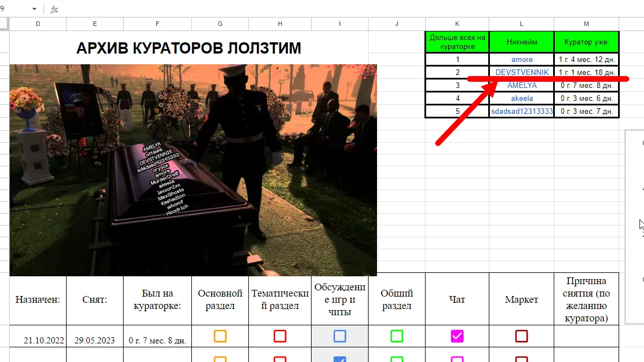Select column L header
The height and width of the screenshot is (362, 644).
[522, 24]
